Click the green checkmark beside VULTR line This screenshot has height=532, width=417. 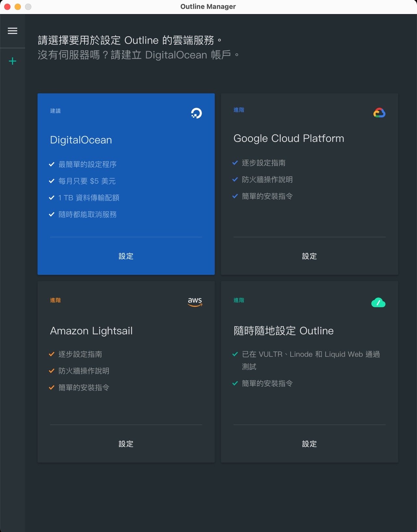coord(235,354)
